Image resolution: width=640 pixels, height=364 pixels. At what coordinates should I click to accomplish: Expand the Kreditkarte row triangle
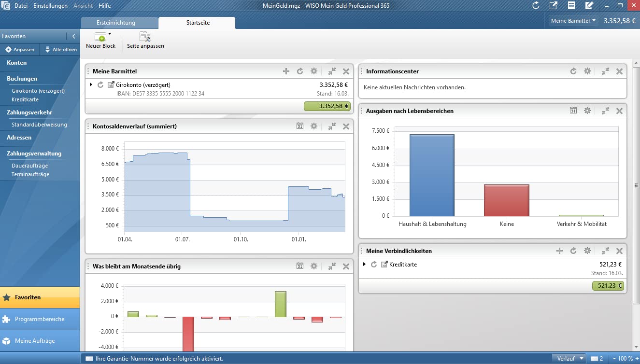(x=364, y=264)
